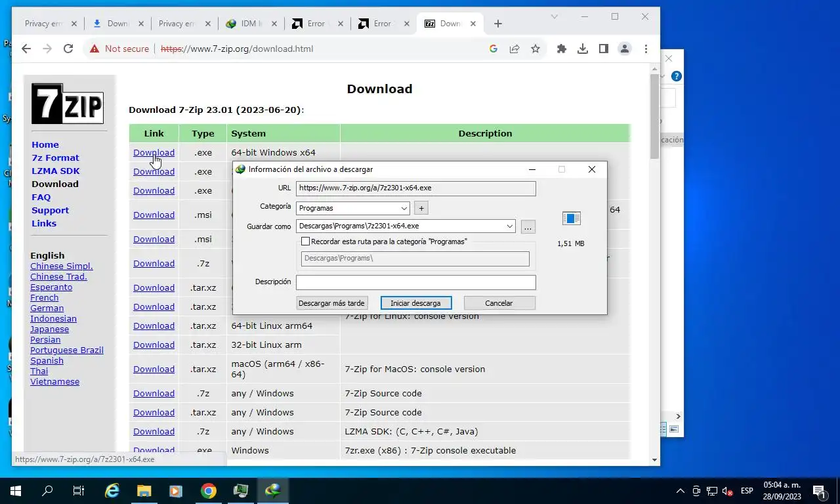Click the Chrome forward arrow
840x504 pixels.
coord(47,49)
